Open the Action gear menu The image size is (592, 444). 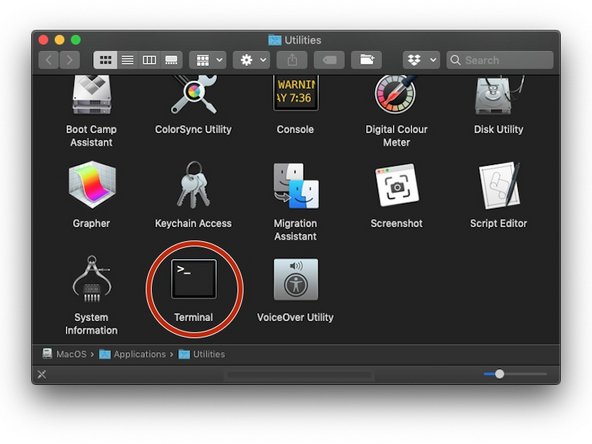[251, 60]
